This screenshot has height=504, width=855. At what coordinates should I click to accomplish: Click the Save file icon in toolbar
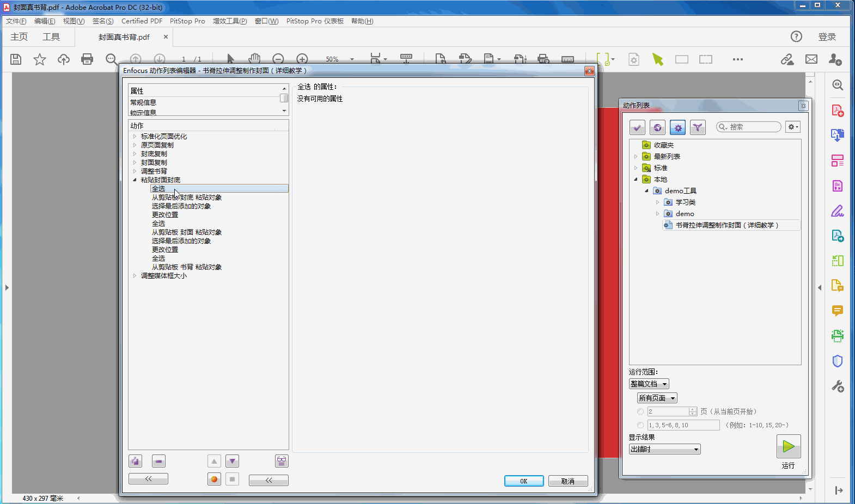[16, 59]
